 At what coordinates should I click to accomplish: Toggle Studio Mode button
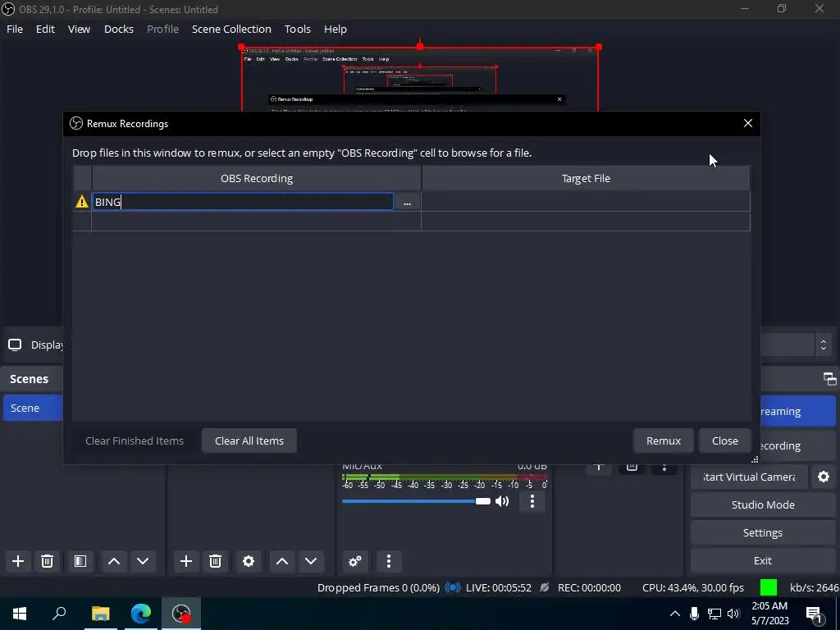(763, 504)
